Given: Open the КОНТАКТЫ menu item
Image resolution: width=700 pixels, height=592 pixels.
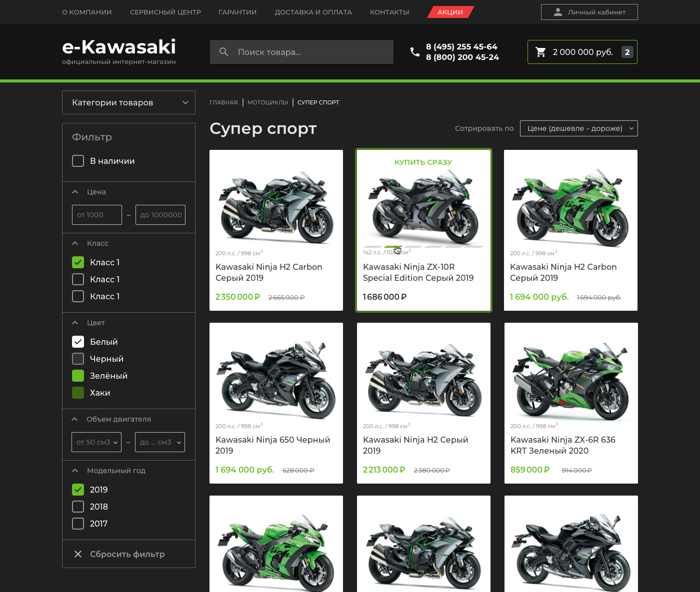Looking at the screenshot, I should tap(389, 12).
